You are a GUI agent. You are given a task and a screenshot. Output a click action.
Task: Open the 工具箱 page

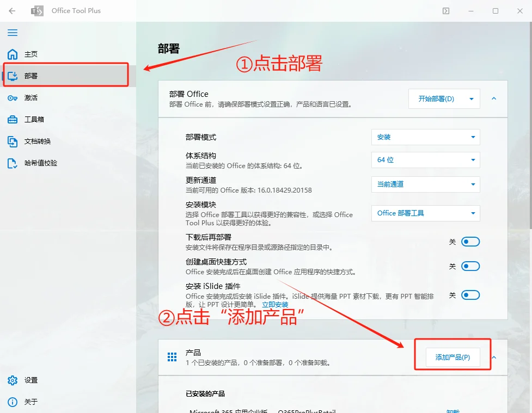[68, 119]
